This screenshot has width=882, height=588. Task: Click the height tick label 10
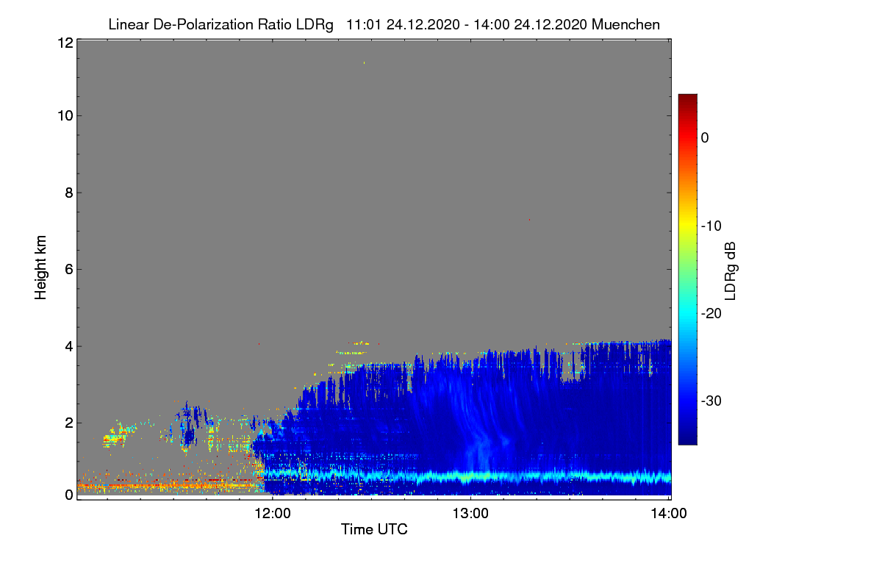pos(65,115)
